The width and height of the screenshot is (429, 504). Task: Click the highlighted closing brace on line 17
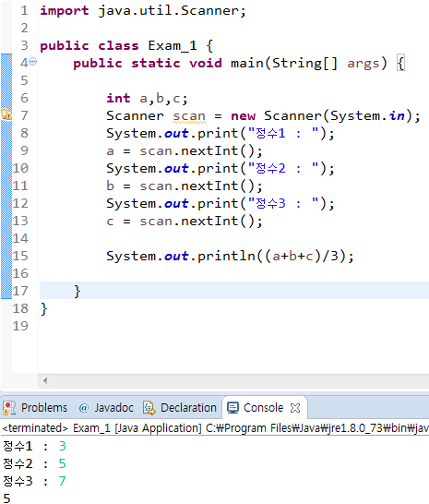pyautogui.click(x=77, y=291)
